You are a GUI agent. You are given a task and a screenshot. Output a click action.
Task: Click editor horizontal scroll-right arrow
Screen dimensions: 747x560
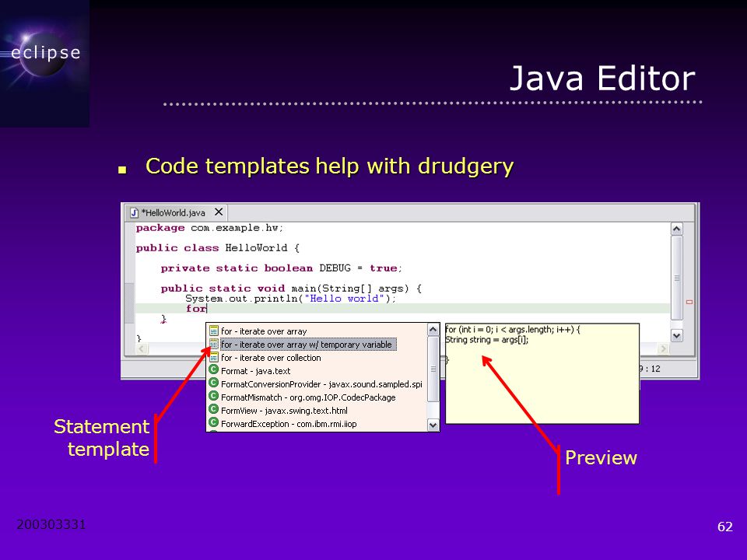tap(663, 348)
